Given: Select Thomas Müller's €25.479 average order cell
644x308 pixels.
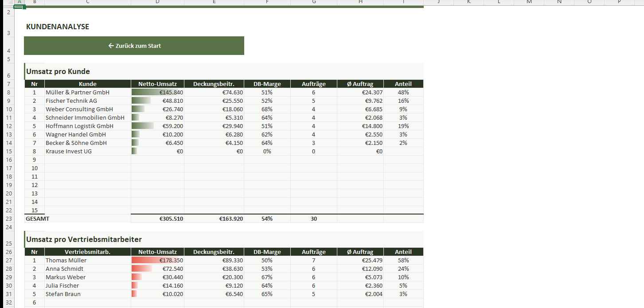Looking at the screenshot, I should click(360, 261).
